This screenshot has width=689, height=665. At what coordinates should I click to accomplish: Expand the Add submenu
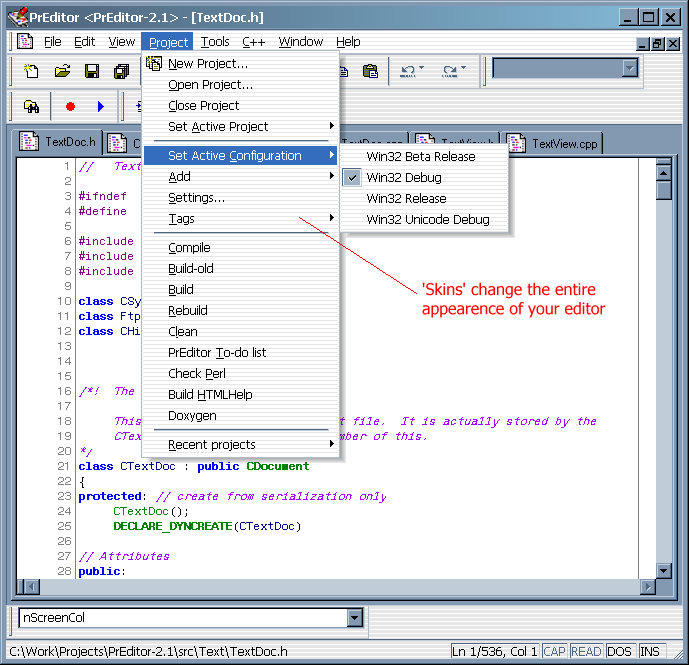click(240, 177)
